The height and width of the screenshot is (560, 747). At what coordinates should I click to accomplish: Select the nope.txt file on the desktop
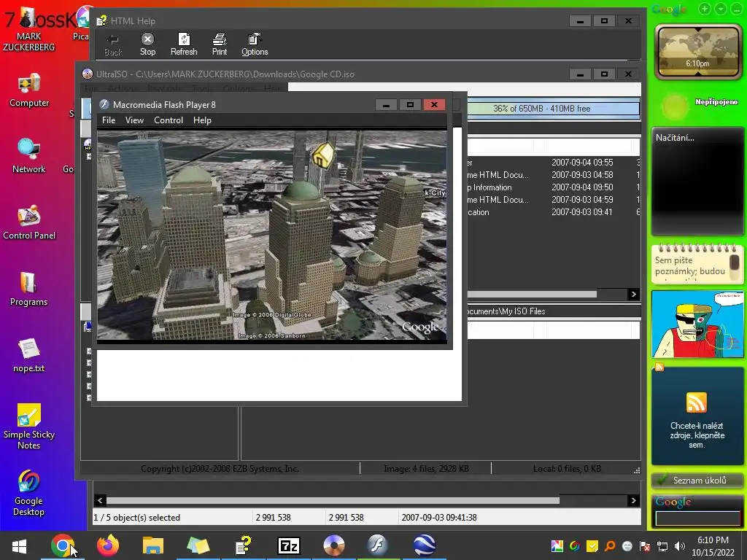(29, 355)
